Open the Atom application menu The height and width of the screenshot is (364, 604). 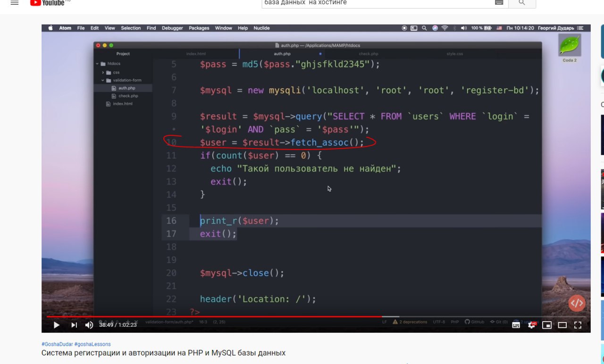tap(65, 28)
